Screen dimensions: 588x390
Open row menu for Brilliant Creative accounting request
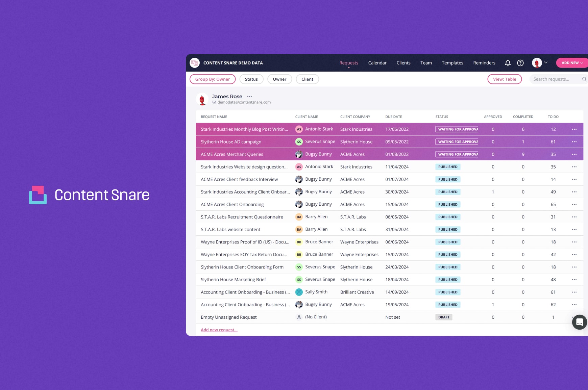pyautogui.click(x=574, y=292)
